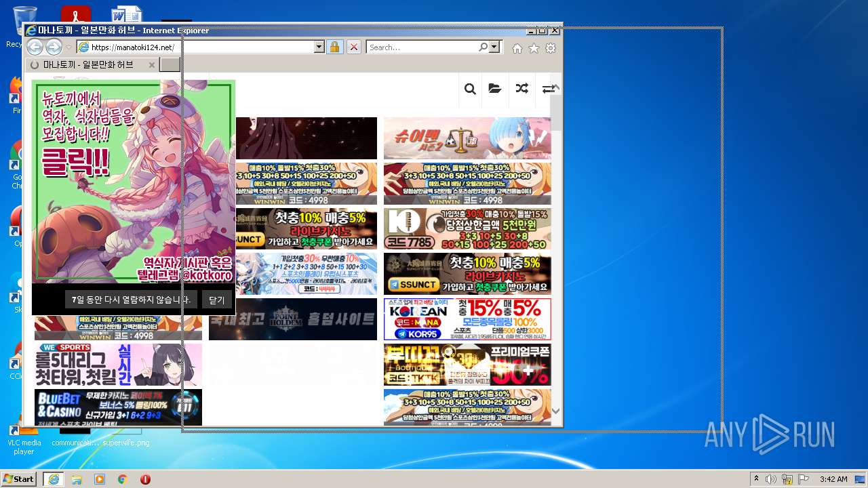Click into the Search box
The image size is (868, 488).
point(422,47)
